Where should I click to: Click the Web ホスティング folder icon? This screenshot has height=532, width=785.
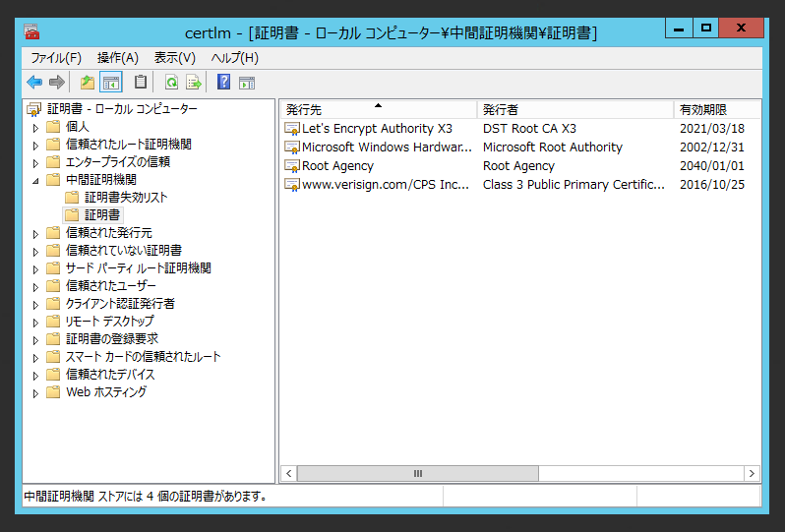53,391
